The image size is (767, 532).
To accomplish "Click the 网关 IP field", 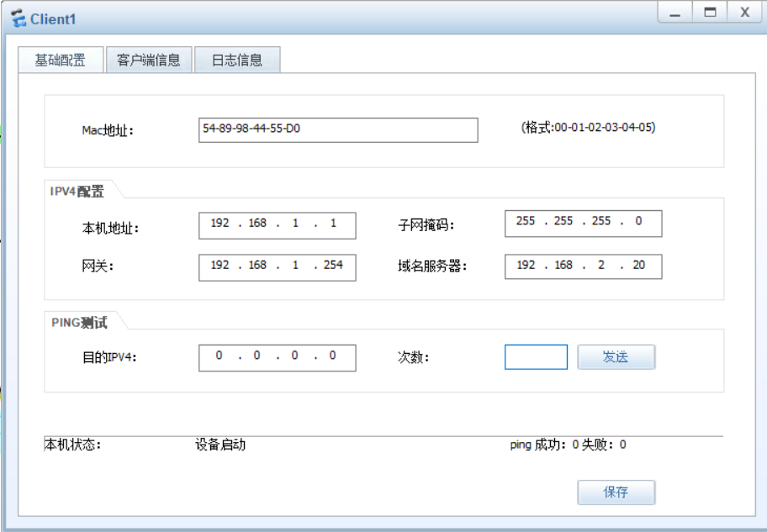I will click(278, 267).
